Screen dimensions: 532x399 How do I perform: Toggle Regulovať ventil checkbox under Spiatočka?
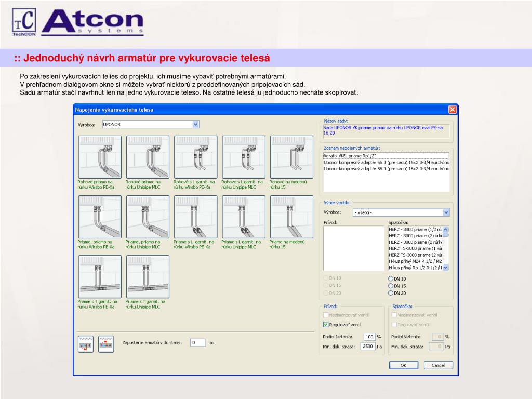[x=394, y=325]
